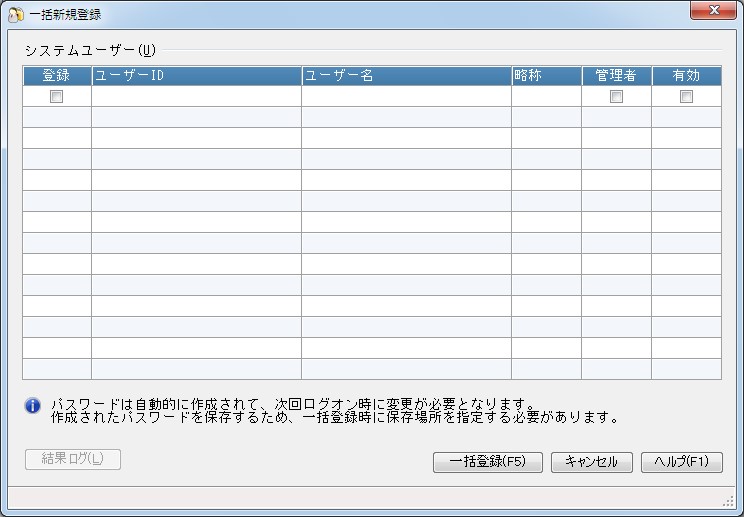Click the 有効 column header
Viewport: 744px width, 517px height.
coord(687,75)
